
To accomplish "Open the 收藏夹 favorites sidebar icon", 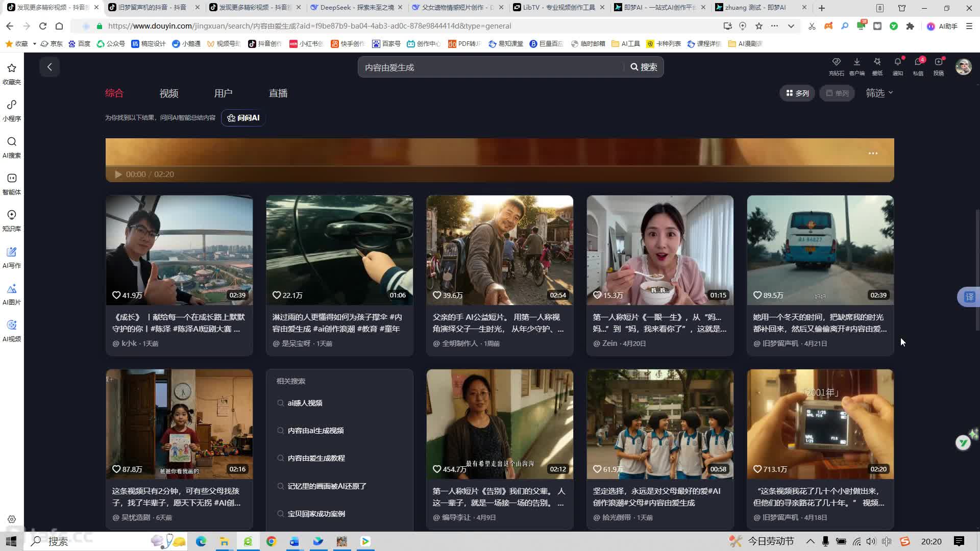I will click(x=12, y=73).
